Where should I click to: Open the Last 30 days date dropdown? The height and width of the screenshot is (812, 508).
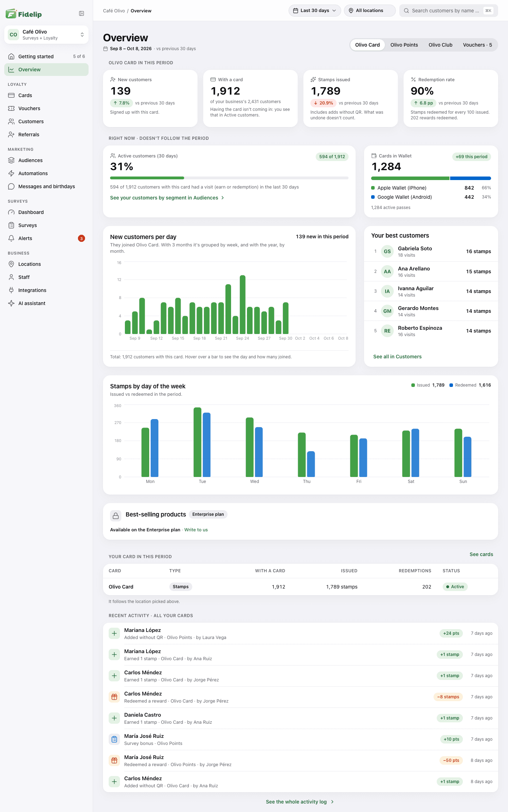coord(315,11)
